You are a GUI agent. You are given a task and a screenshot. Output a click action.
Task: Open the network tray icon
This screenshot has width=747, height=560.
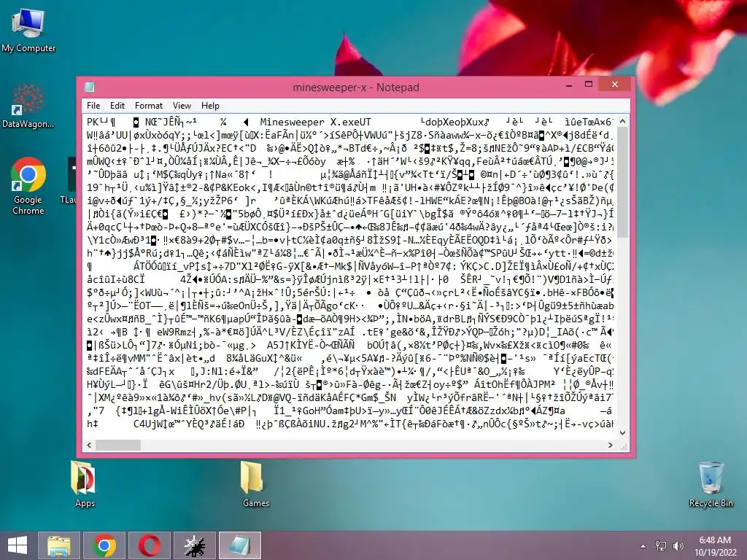click(x=661, y=546)
